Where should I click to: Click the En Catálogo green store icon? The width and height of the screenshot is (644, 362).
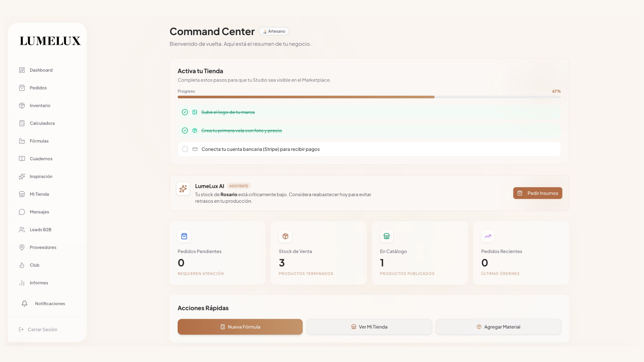[x=386, y=236]
